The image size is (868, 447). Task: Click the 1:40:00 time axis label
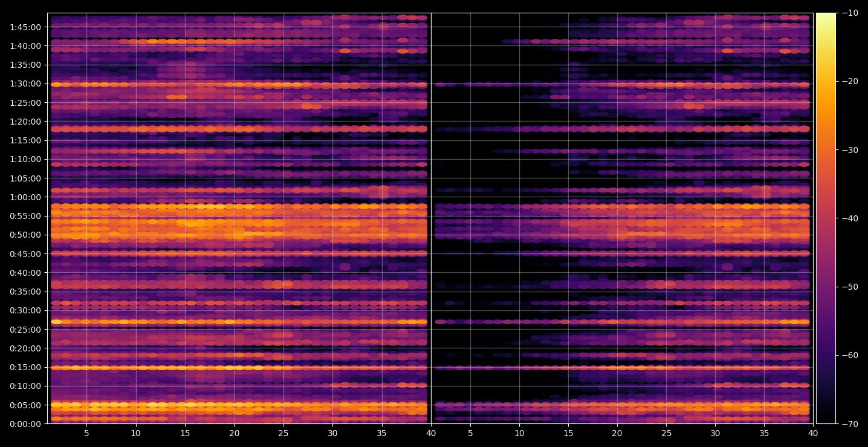[26, 46]
